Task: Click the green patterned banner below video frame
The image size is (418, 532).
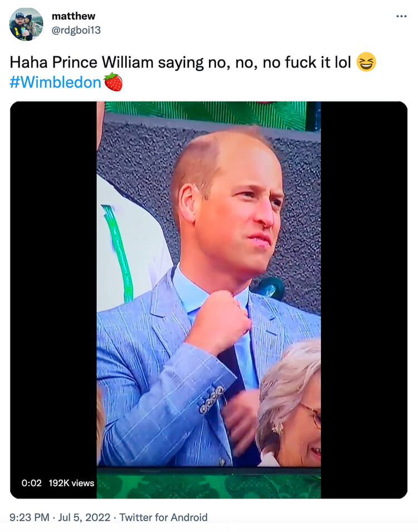Action: pyautogui.click(x=208, y=483)
